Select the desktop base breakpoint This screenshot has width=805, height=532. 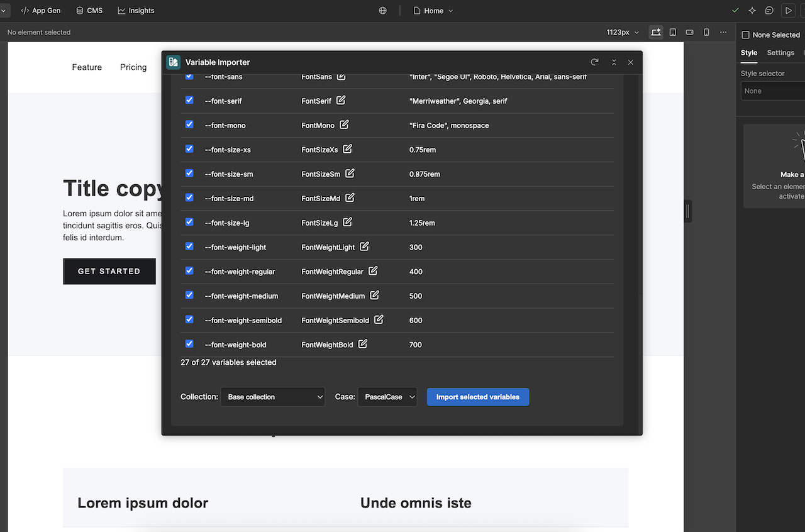tap(656, 32)
